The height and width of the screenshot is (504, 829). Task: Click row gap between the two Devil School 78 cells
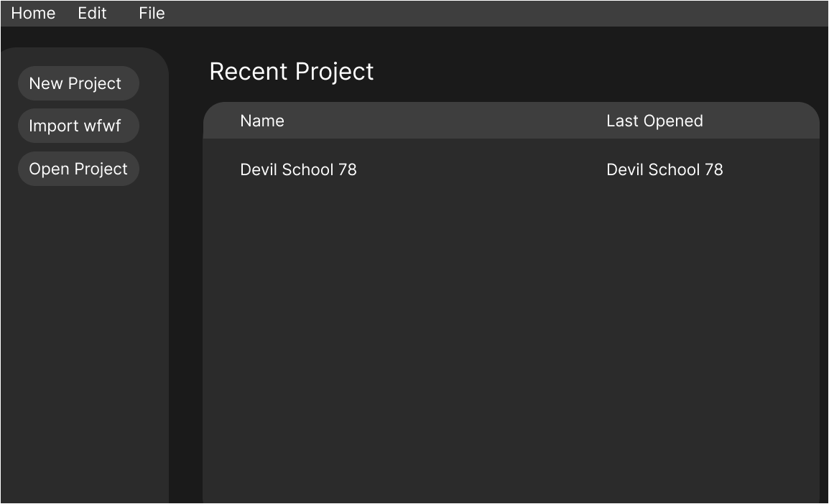point(481,169)
